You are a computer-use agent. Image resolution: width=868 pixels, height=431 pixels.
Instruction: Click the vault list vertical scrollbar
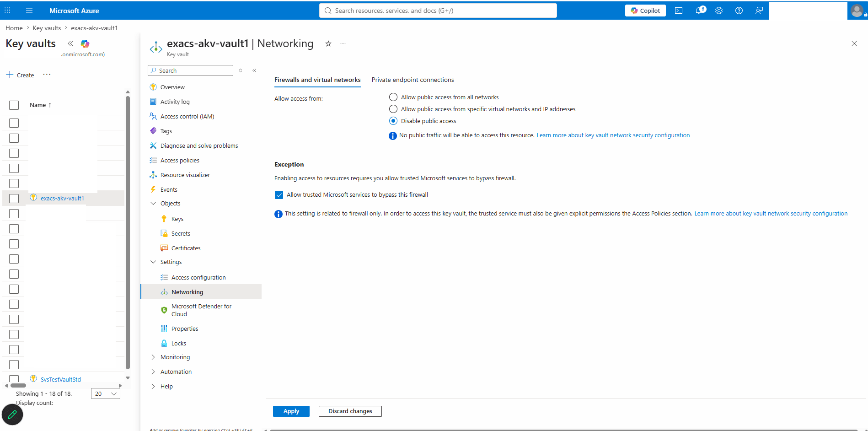coord(128,232)
